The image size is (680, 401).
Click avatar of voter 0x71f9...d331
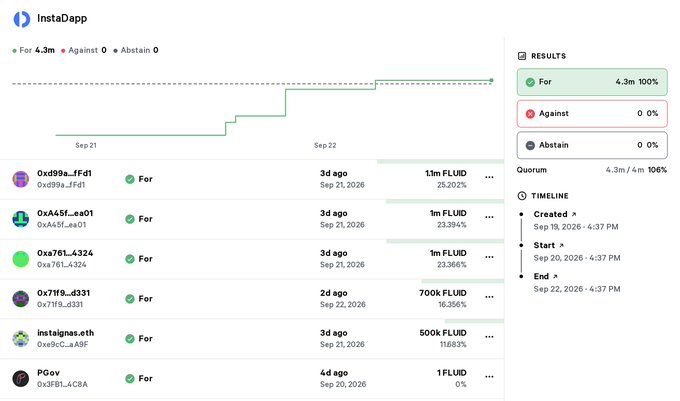[20, 299]
